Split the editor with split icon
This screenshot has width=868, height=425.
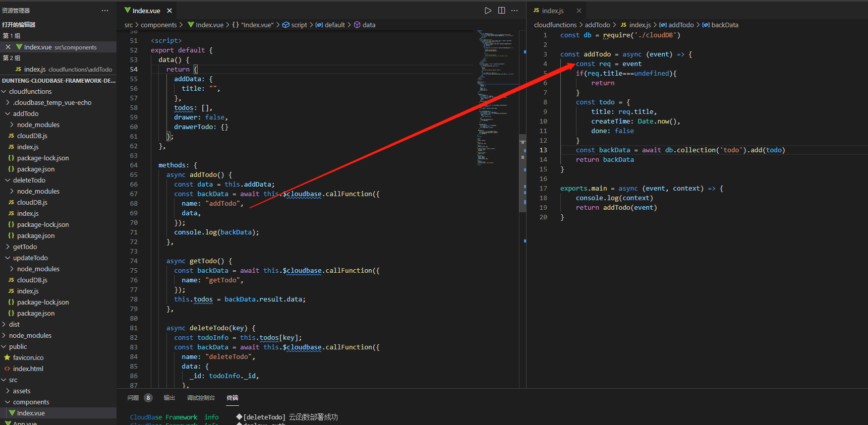click(501, 11)
